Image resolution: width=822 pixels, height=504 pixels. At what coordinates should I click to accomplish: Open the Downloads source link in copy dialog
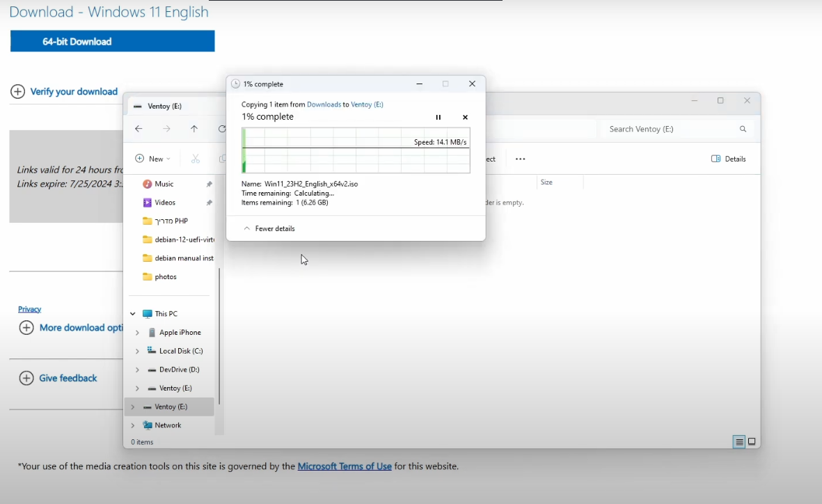[324, 104]
